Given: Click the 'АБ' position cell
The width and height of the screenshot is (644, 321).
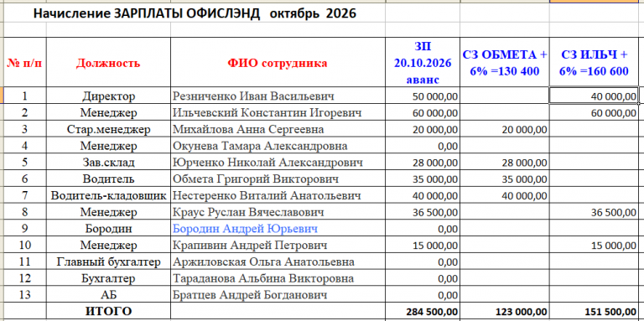Looking at the screenshot, I should (108, 295).
